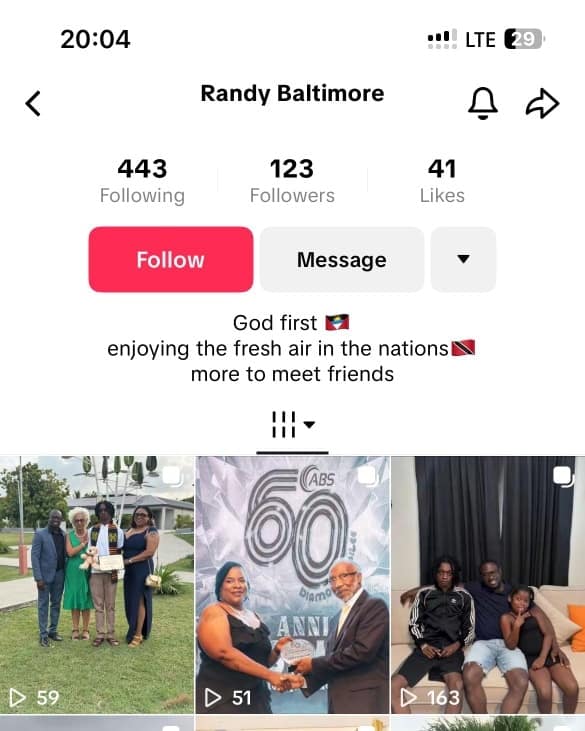Open the family on couch video

click(488, 585)
